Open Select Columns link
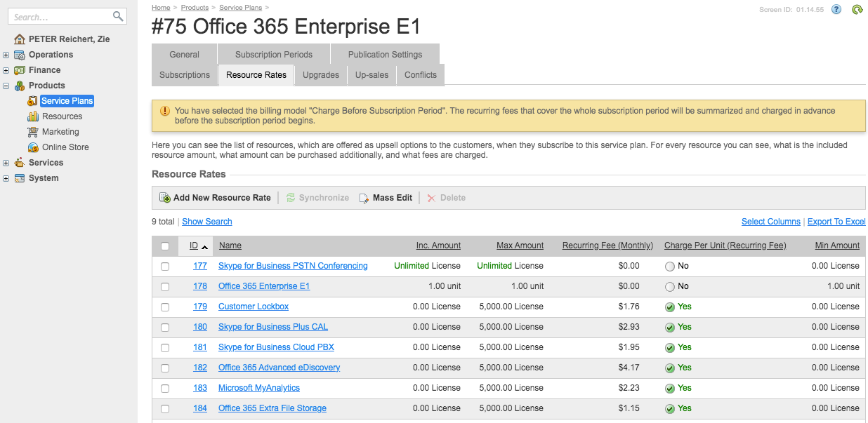 coord(771,222)
